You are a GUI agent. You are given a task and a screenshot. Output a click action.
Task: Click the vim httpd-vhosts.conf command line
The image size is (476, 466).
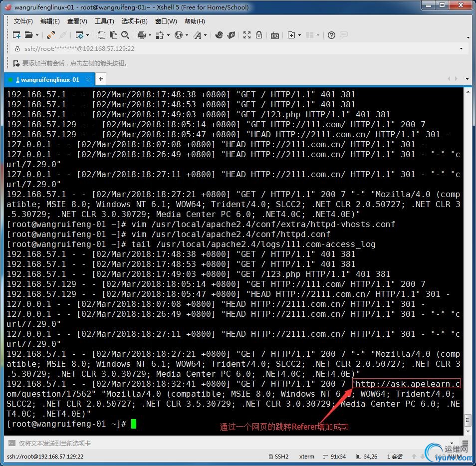[x=201, y=224]
